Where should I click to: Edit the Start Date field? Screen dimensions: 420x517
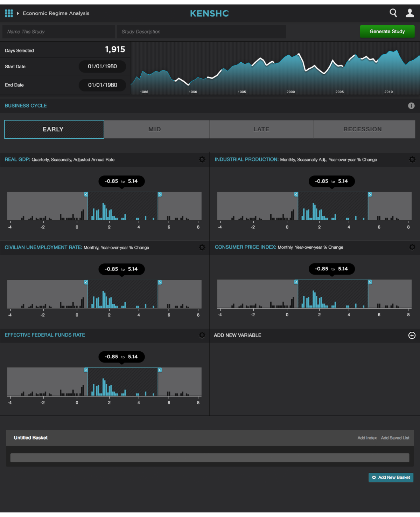click(102, 67)
